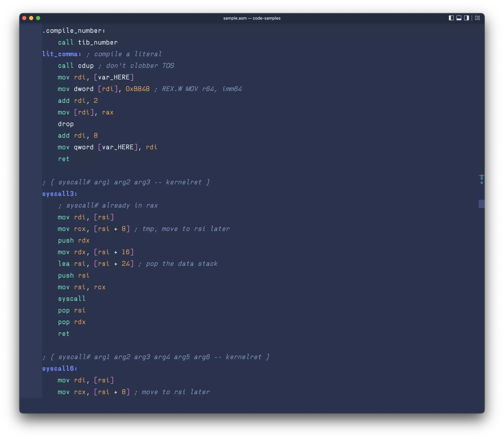Screen dimensions: 504x439
Task: Toggle the primary sidebar layout icon
Action: pos(451,18)
